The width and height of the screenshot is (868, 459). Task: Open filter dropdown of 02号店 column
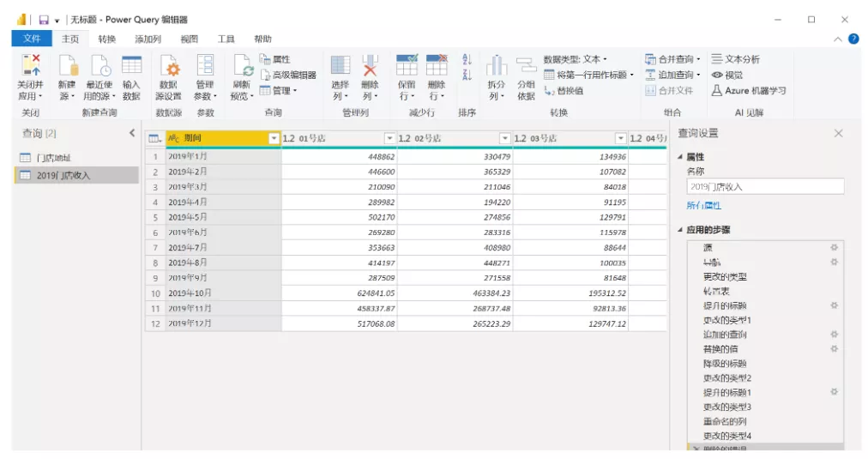[505, 138]
